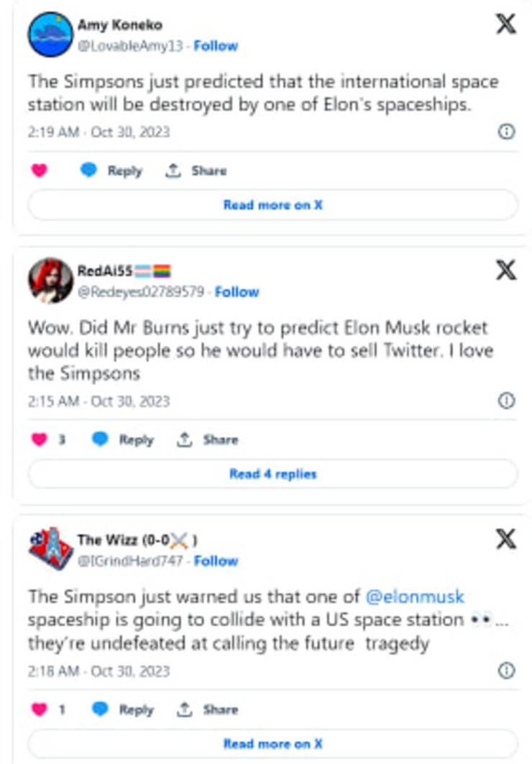The height and width of the screenshot is (764, 532).
Task: Open the @elonmusk mention link
Action: coord(415,597)
